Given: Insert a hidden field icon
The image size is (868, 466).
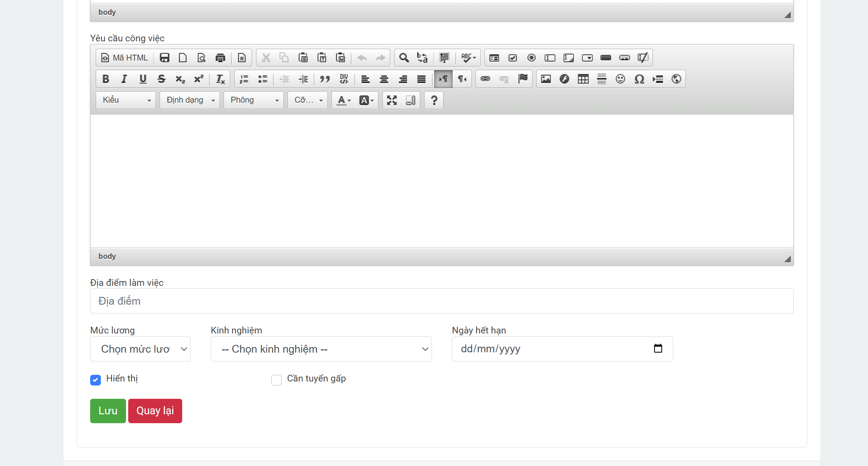Looking at the screenshot, I should (x=643, y=58).
